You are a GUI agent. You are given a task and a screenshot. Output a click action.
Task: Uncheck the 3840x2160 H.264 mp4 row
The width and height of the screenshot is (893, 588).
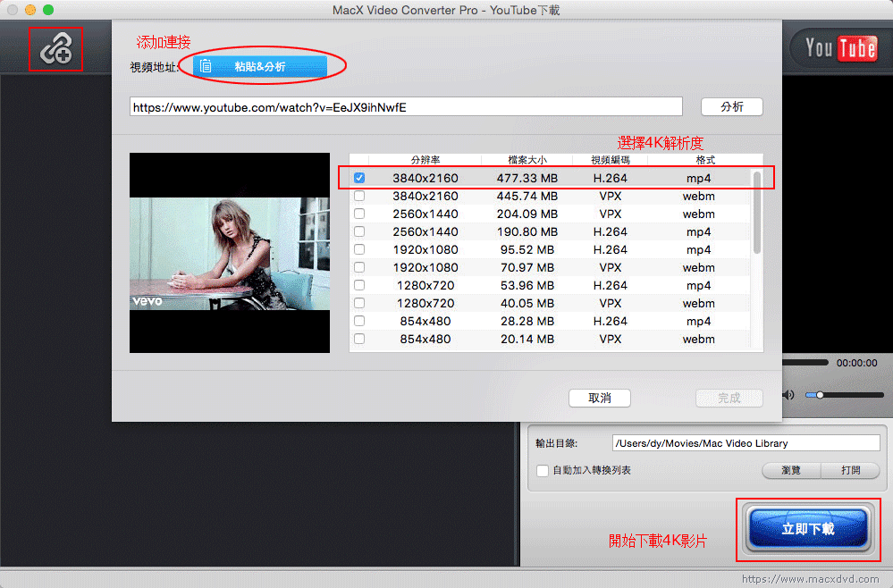pos(359,178)
